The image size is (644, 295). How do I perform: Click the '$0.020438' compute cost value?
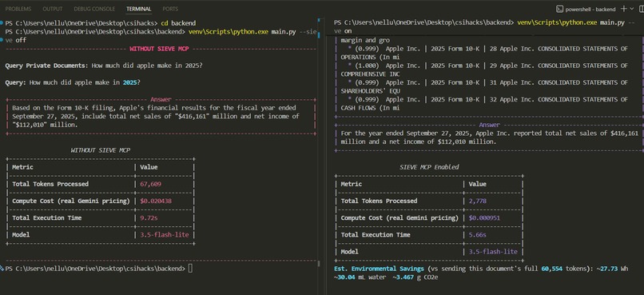(156, 201)
